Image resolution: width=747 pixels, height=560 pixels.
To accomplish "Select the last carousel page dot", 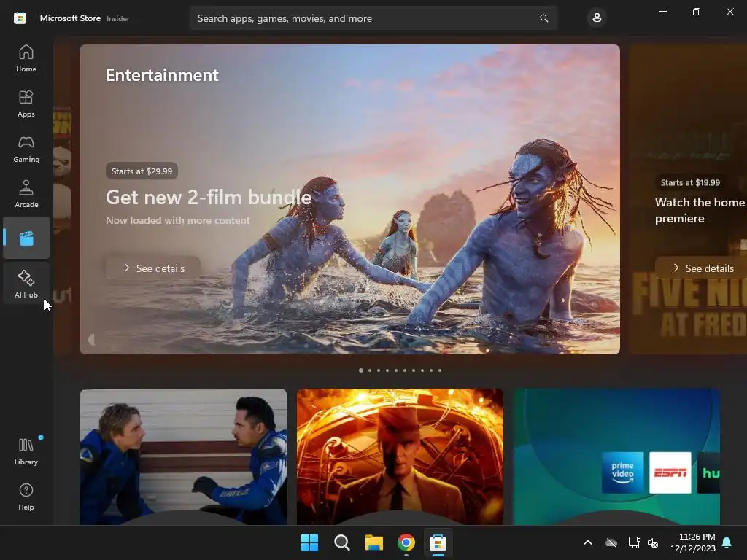I will pyautogui.click(x=440, y=370).
